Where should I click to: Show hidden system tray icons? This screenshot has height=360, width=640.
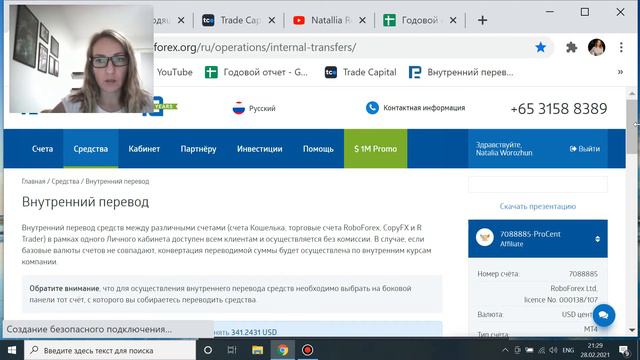click(505, 350)
